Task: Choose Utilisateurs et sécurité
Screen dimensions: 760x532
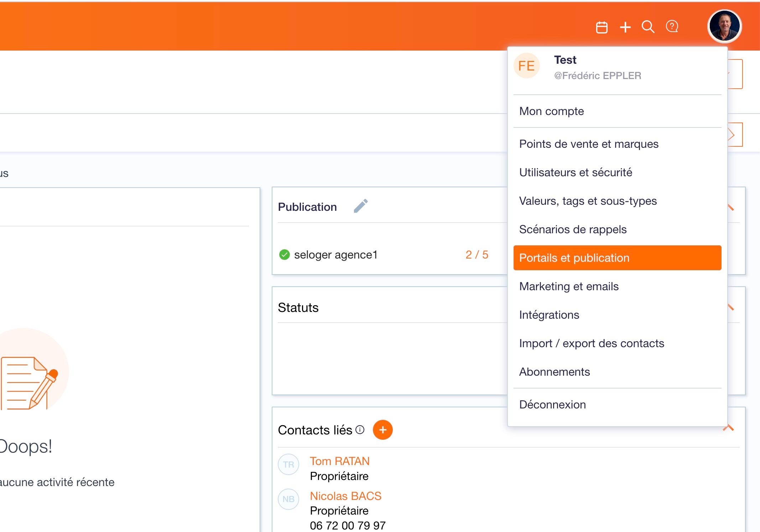Action: (x=576, y=172)
